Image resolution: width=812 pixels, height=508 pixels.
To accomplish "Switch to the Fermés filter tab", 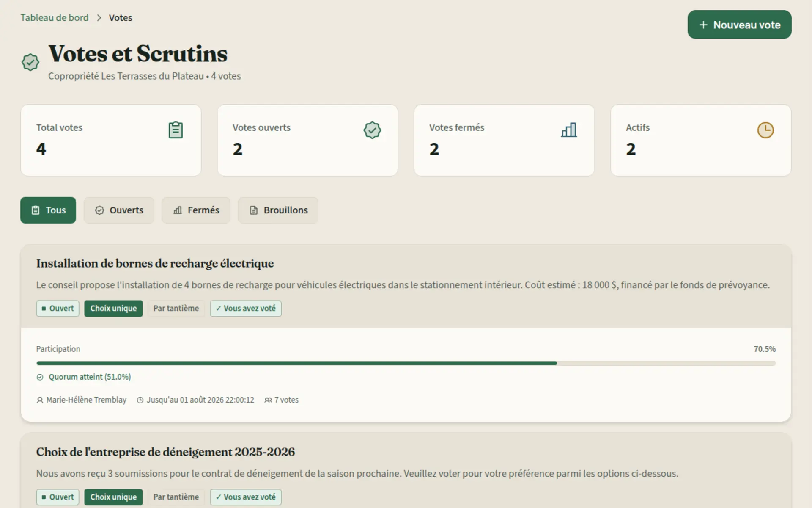I will (196, 210).
